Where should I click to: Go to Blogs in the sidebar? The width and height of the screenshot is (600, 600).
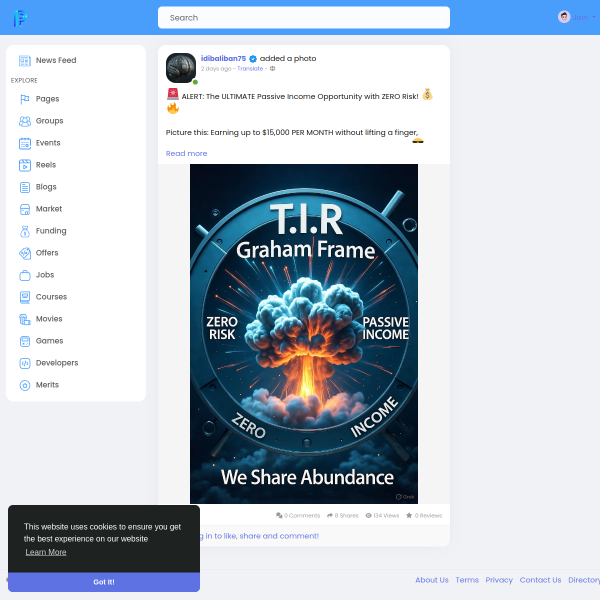click(46, 187)
